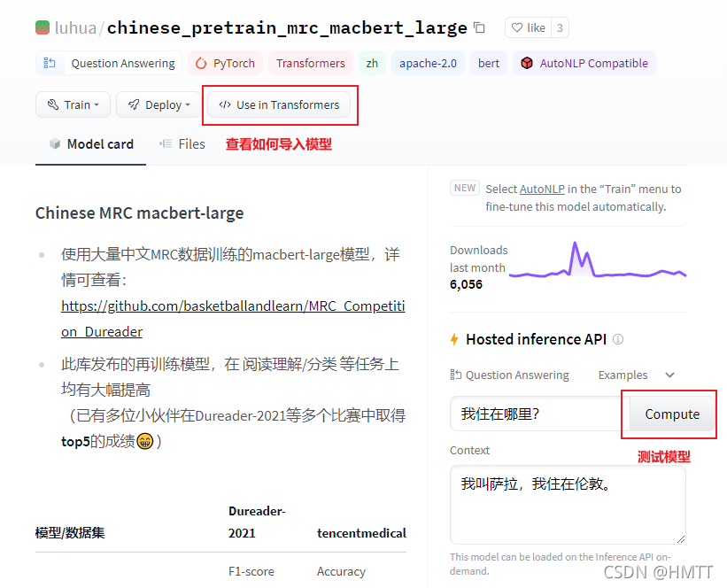Screen dimensions: 727x588
Task: Select the Question Answering tag
Action: 109,63
